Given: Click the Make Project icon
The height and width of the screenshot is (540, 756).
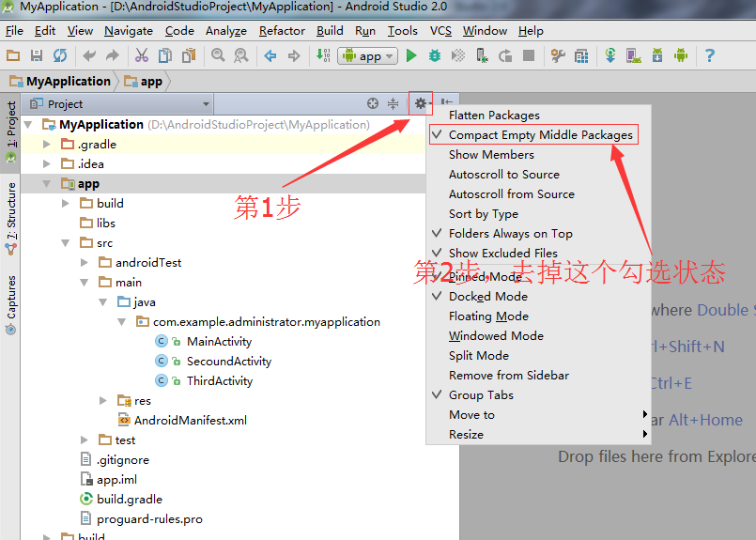Looking at the screenshot, I should (323, 56).
